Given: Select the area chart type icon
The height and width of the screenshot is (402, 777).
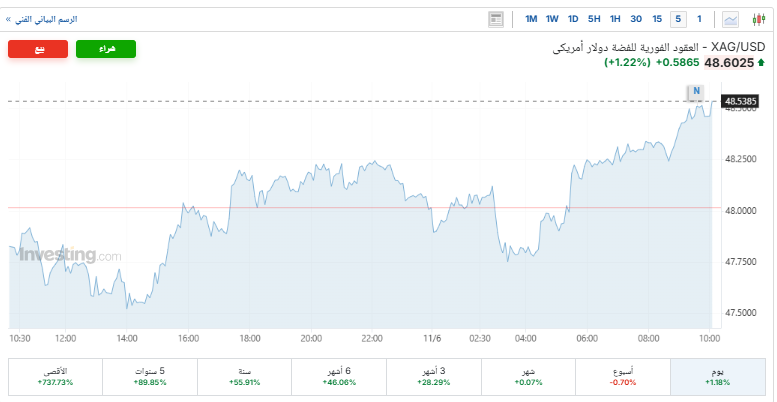Looking at the screenshot, I should coord(731,19).
